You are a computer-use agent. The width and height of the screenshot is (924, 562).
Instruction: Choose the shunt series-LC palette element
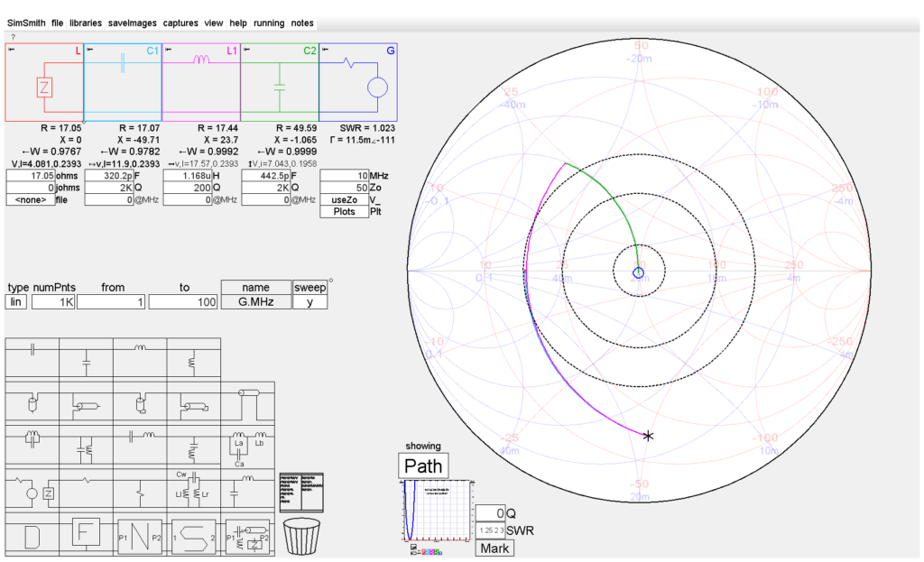[193, 447]
